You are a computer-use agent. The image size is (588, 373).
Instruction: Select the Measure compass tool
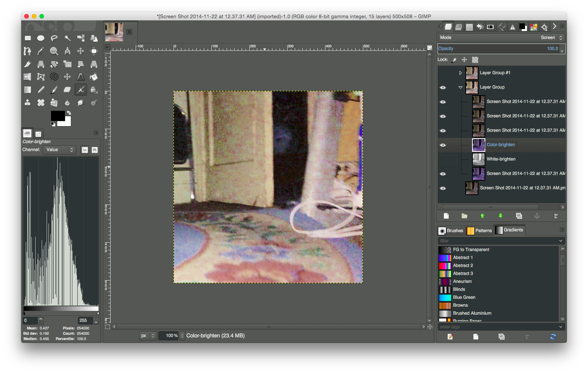[67, 51]
